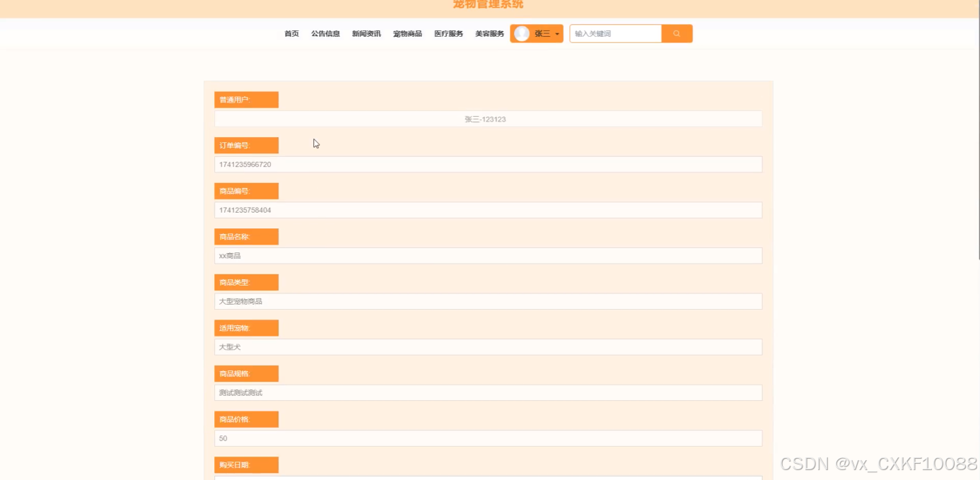Click the 商品规格 orange label
Viewport: 980px width, 480px height.
[246, 373]
